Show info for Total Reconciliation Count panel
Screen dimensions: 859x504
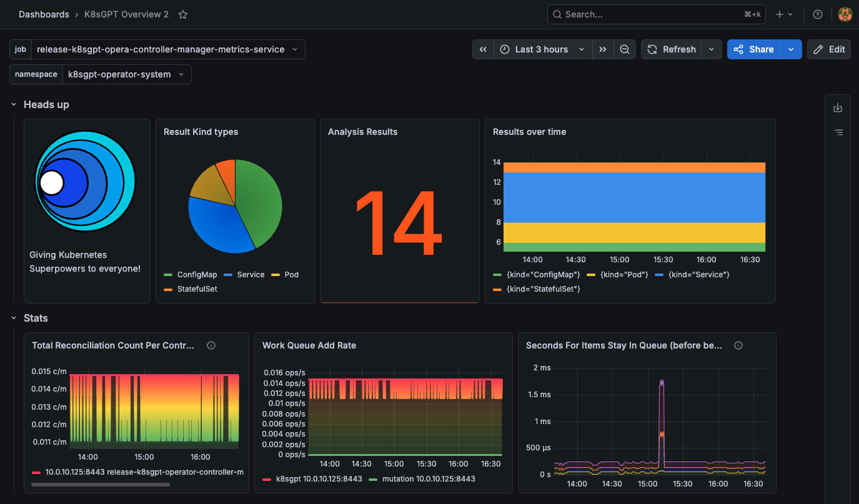click(x=211, y=345)
